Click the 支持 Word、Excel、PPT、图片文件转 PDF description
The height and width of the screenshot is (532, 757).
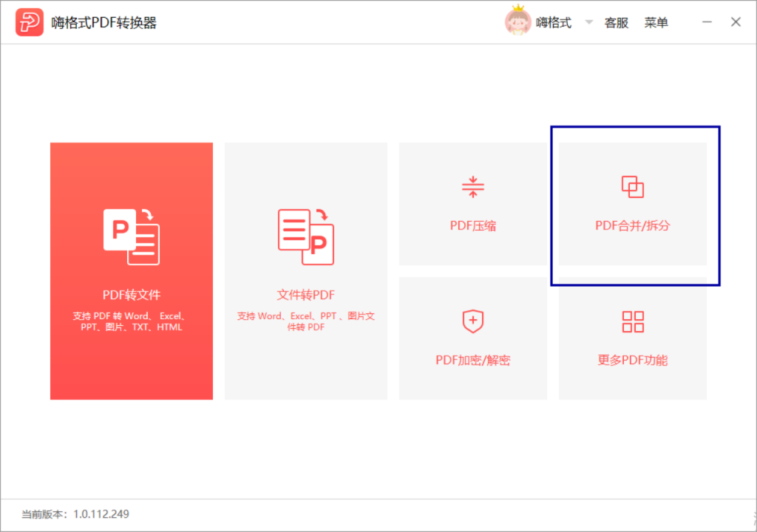coord(305,321)
